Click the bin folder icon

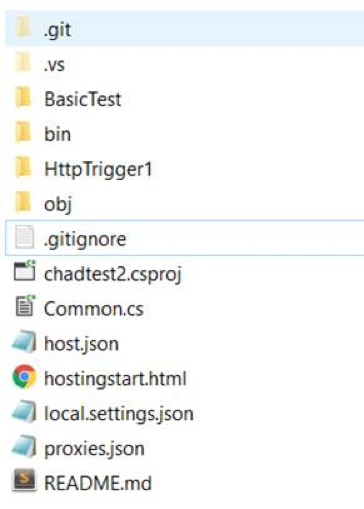[23, 133]
